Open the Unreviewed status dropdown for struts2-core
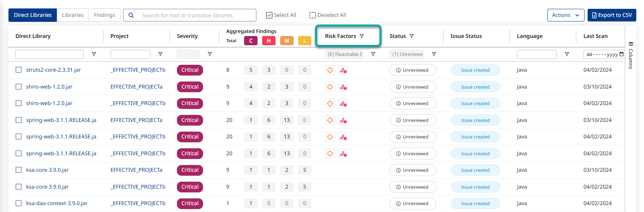 coord(413,70)
